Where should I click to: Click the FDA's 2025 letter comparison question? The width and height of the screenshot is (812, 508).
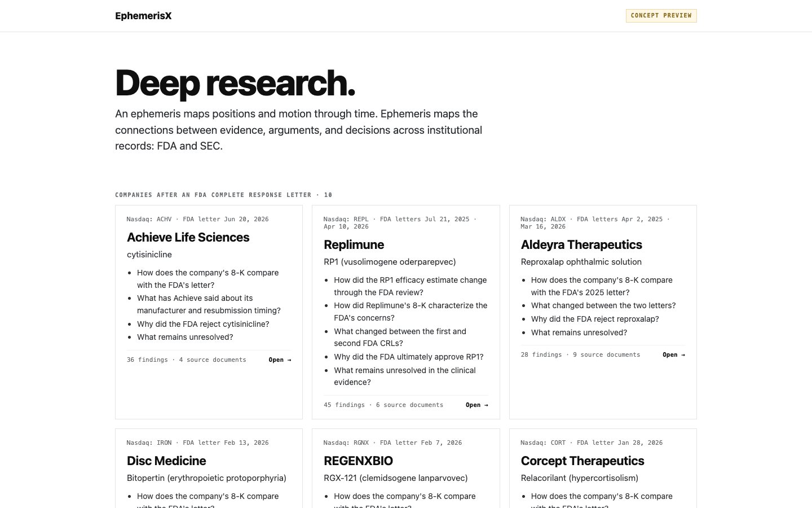(x=602, y=286)
